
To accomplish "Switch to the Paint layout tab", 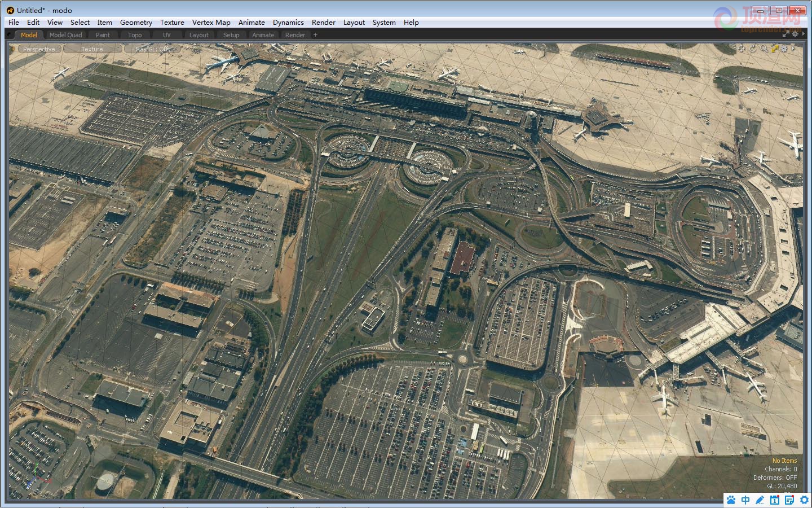I will click(x=103, y=35).
